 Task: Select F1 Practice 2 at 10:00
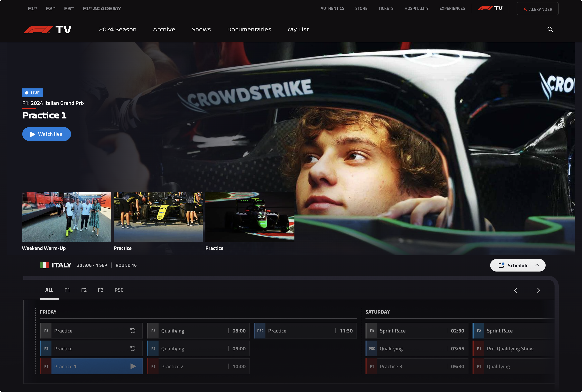pos(198,366)
